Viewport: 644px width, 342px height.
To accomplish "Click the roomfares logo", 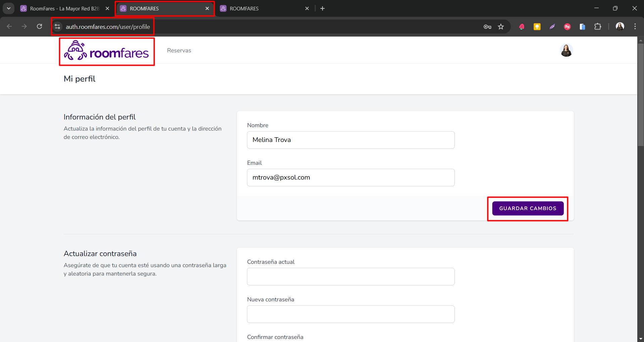I will pyautogui.click(x=106, y=51).
